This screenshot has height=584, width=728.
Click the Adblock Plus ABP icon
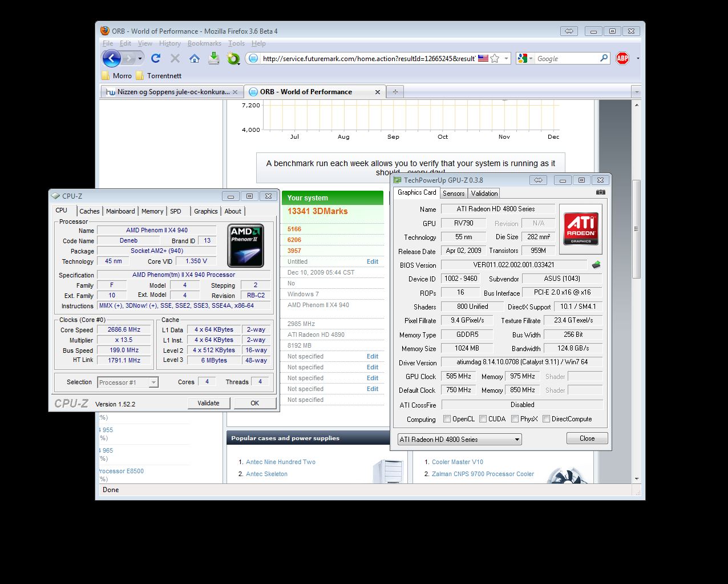tap(622, 58)
